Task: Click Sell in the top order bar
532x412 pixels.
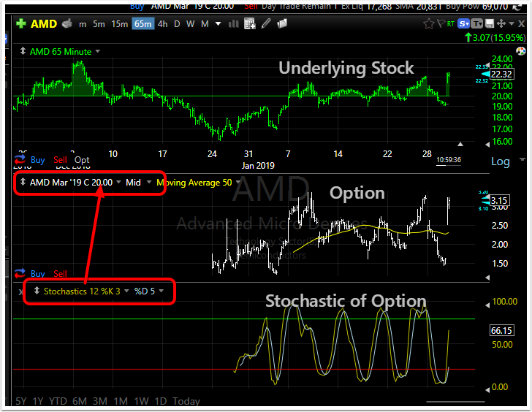Action: coord(251,6)
